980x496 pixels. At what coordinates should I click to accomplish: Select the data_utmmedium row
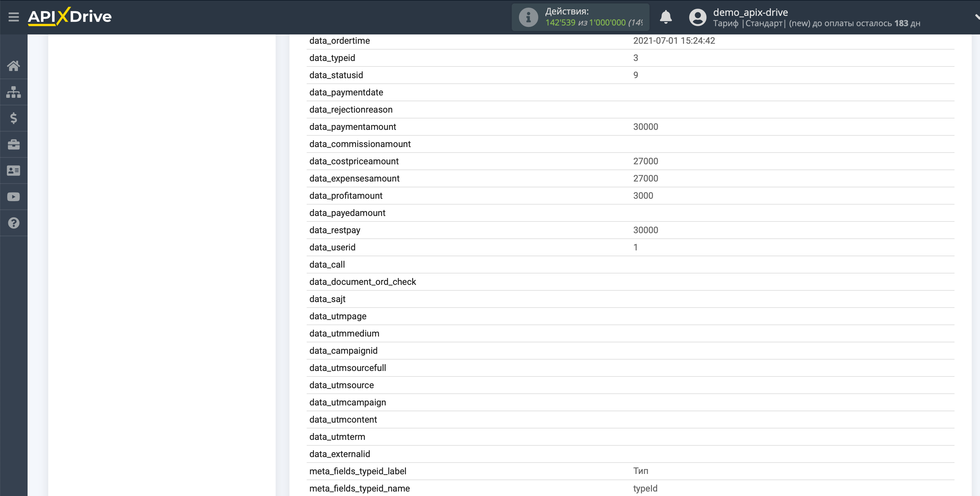coord(630,333)
